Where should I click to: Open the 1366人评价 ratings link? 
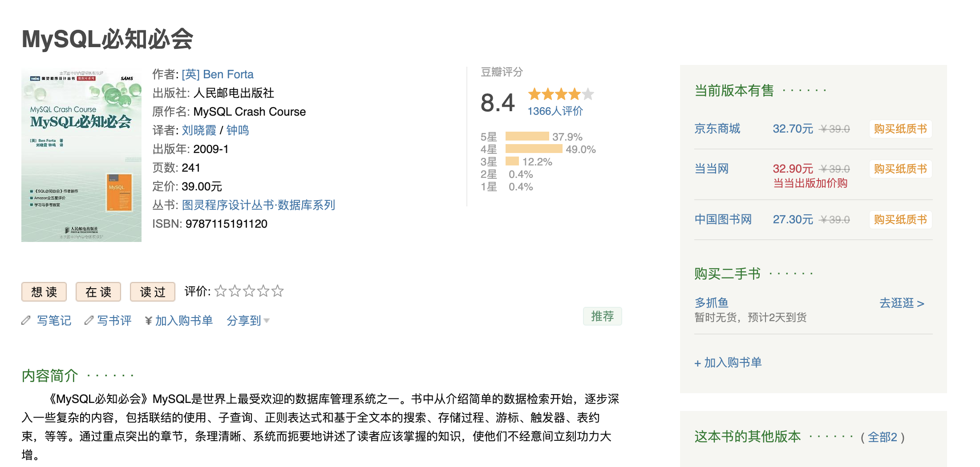pyautogui.click(x=555, y=111)
